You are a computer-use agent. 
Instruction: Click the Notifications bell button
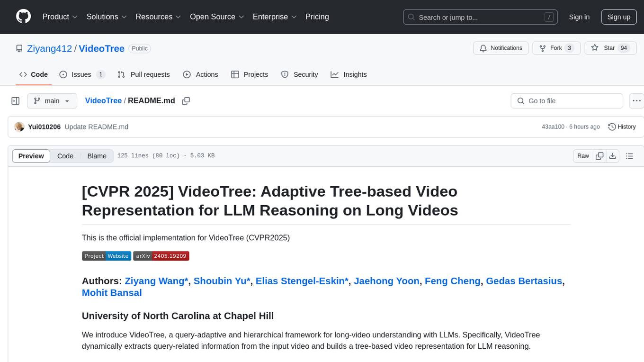point(501,48)
